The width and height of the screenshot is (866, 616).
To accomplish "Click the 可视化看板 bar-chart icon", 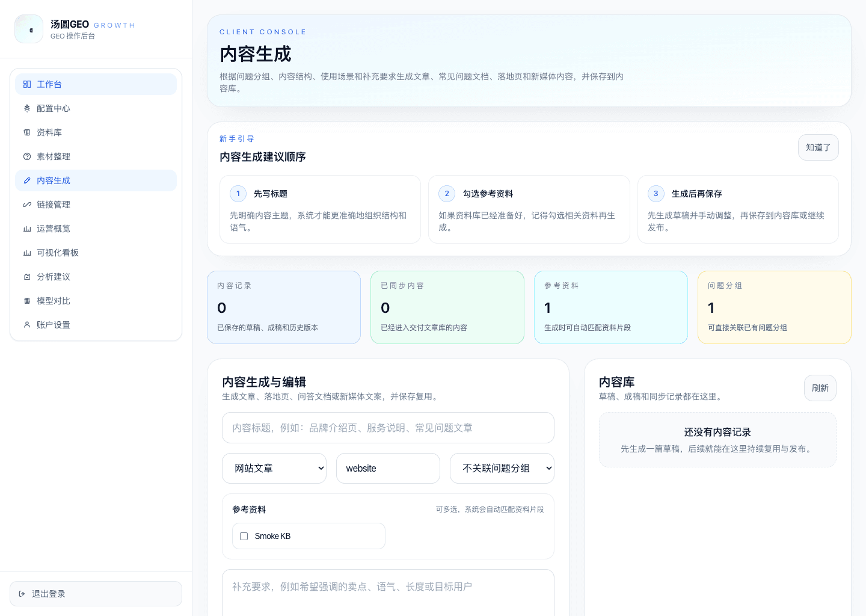I will 27,253.
